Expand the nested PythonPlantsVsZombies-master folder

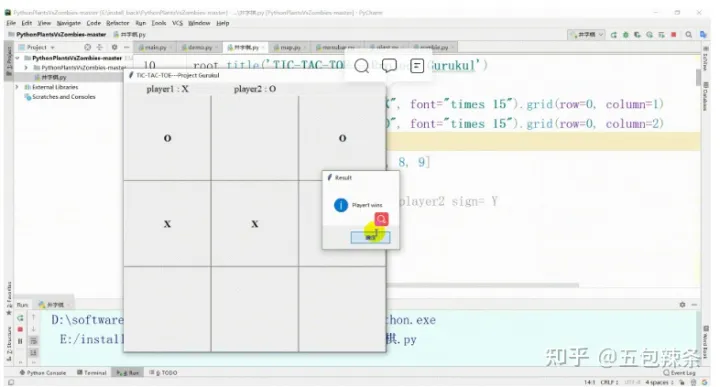[26, 67]
